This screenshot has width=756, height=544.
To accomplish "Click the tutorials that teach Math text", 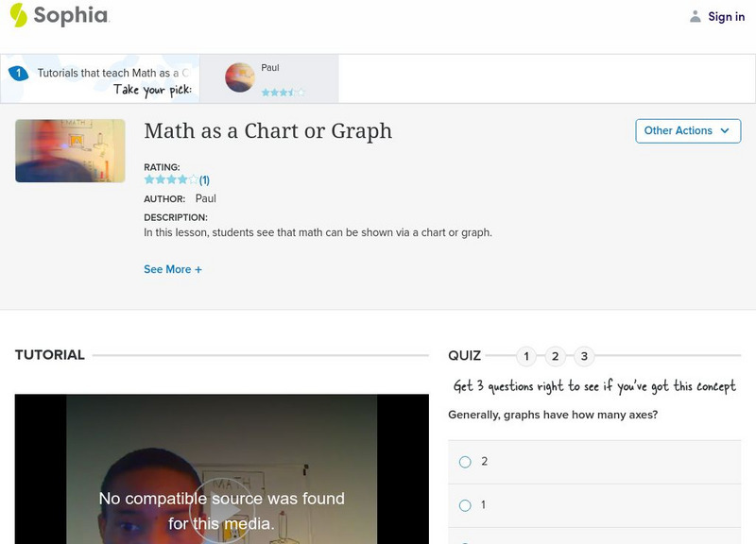I will [113, 73].
